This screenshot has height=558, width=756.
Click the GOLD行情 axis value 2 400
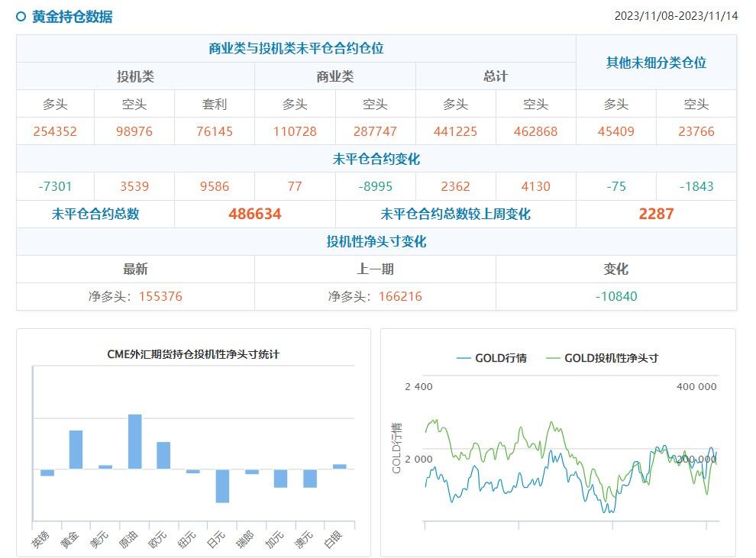(x=418, y=386)
